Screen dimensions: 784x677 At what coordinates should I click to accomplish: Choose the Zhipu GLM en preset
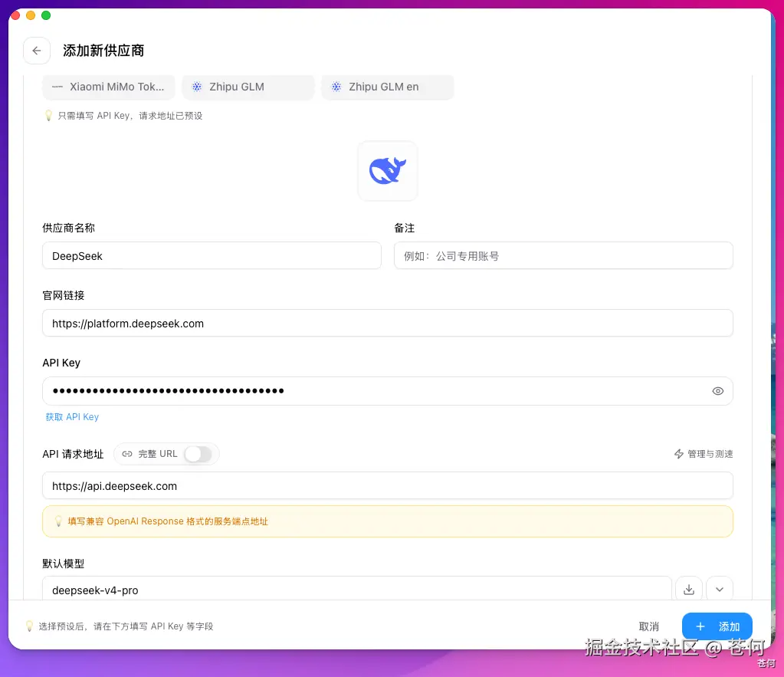(388, 87)
